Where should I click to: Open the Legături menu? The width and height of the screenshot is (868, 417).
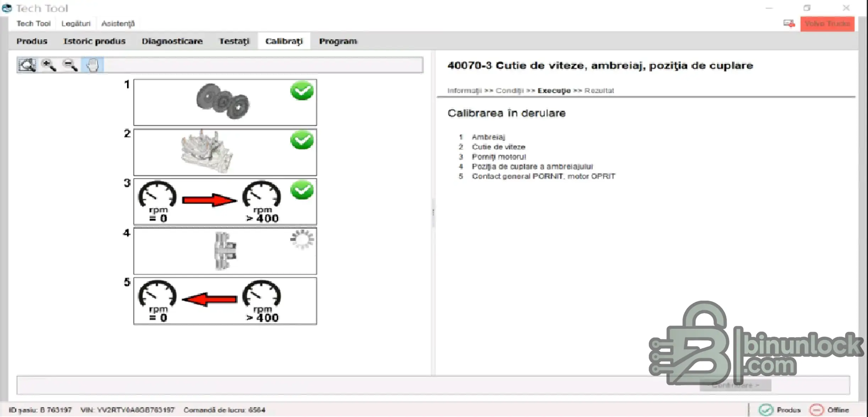76,24
